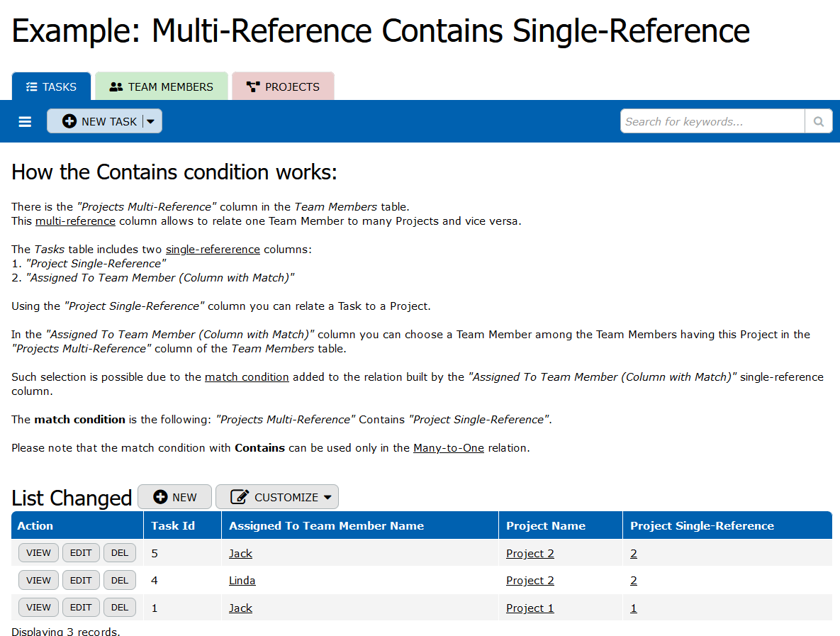
Task: Follow the Many-to-One link
Action: [448, 448]
